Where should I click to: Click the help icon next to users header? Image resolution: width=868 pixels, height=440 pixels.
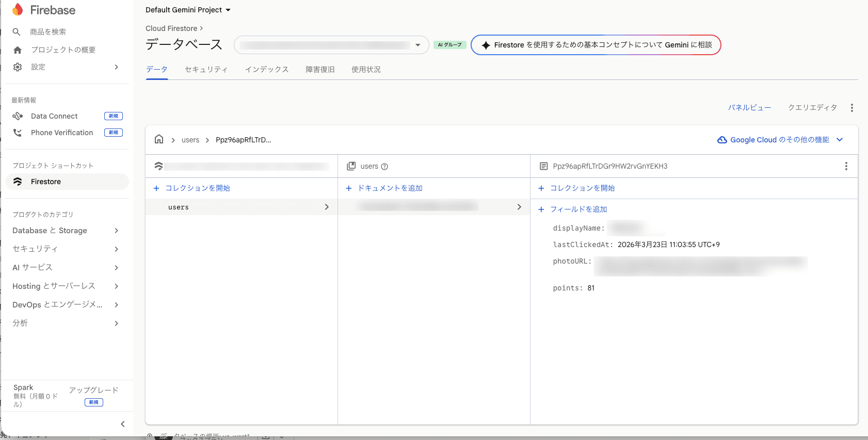click(x=384, y=167)
